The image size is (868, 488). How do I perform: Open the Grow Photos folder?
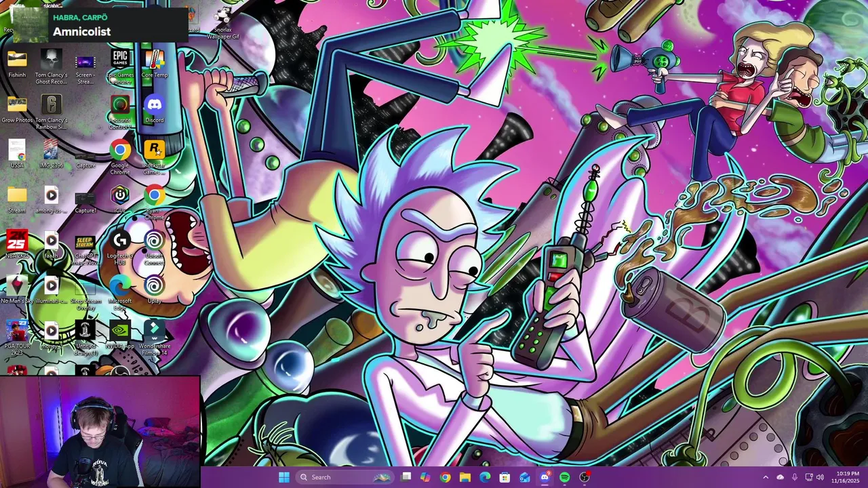coord(17,109)
